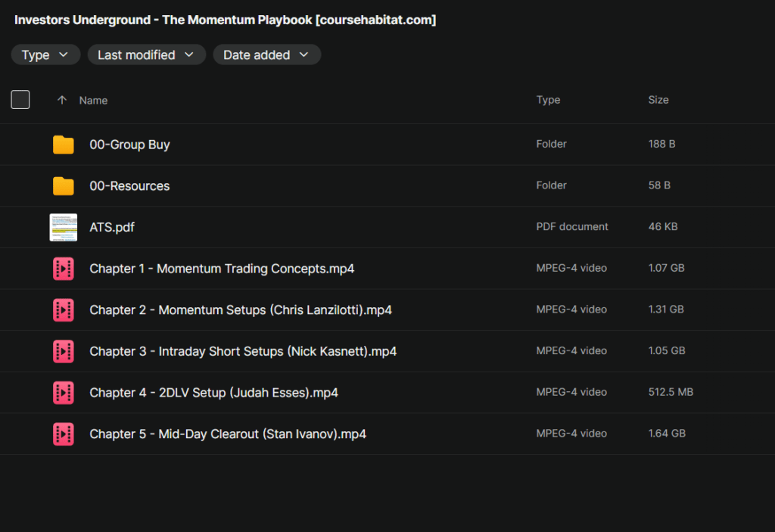Click the 188 B size value

(661, 144)
